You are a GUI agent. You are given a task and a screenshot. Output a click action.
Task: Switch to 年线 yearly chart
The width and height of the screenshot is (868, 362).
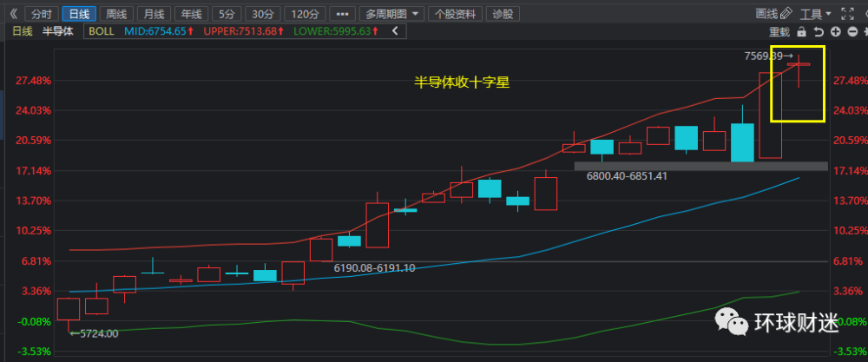191,14
